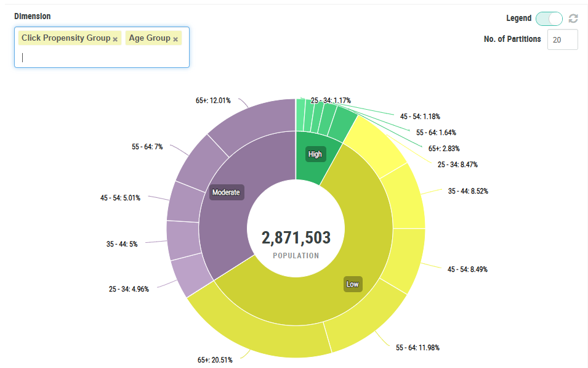This screenshot has width=588, height=368.
Task: Toggle the Legend switch off
Action: [549, 18]
